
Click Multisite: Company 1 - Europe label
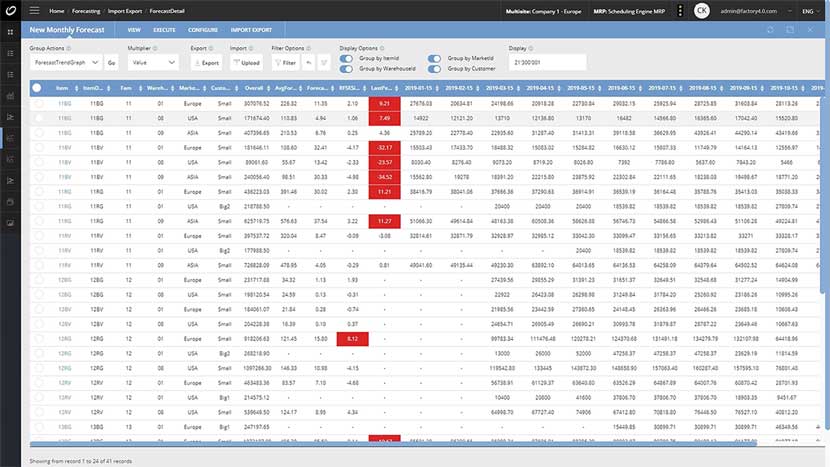(543, 11)
